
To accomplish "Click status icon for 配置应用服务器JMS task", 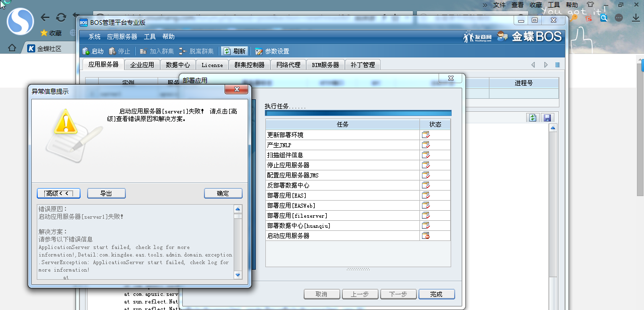I will pyautogui.click(x=426, y=175).
